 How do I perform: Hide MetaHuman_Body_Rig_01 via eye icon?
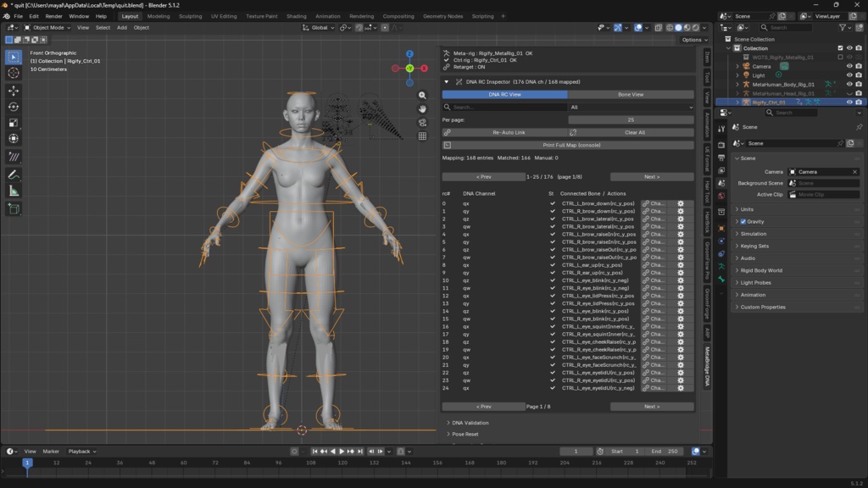point(849,84)
